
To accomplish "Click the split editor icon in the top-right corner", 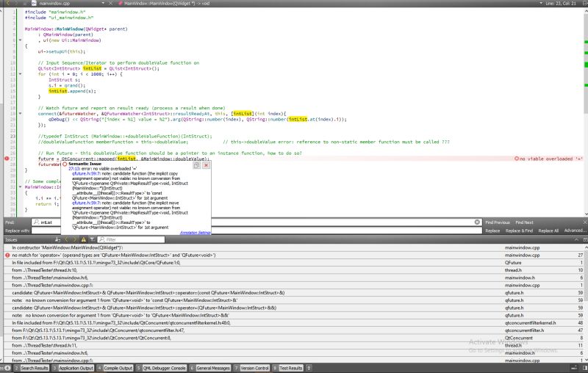I will (x=585, y=3).
